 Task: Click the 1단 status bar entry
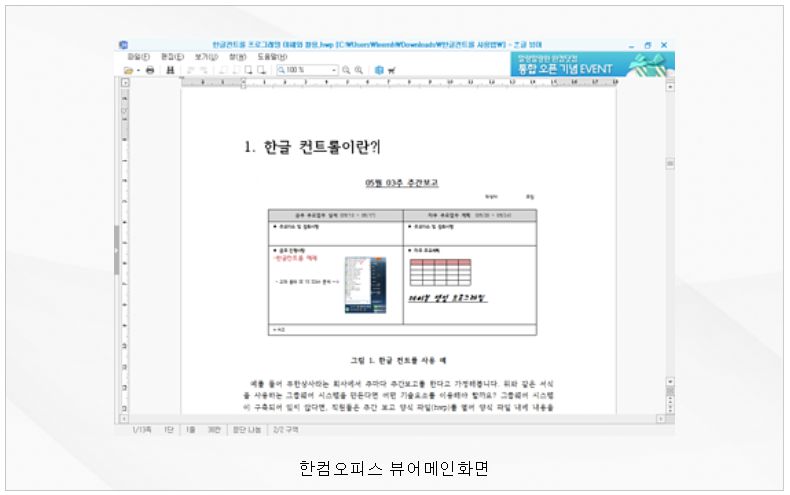tap(169, 430)
